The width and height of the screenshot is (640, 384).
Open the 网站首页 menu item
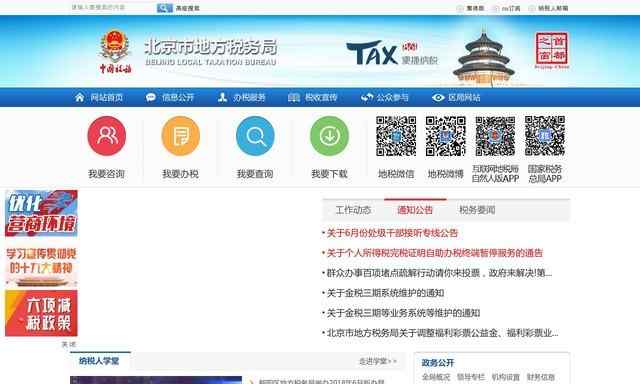(107, 98)
